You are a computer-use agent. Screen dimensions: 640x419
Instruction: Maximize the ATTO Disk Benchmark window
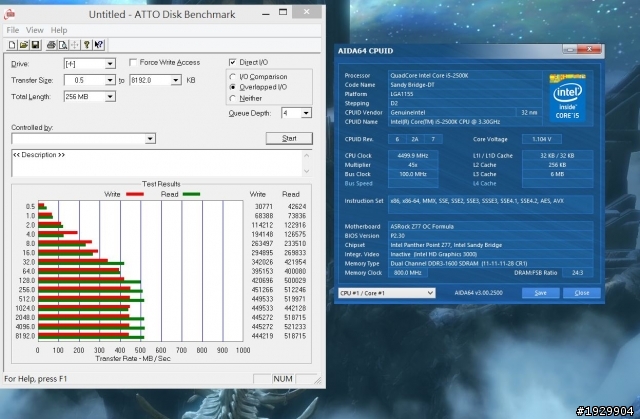click(282, 13)
